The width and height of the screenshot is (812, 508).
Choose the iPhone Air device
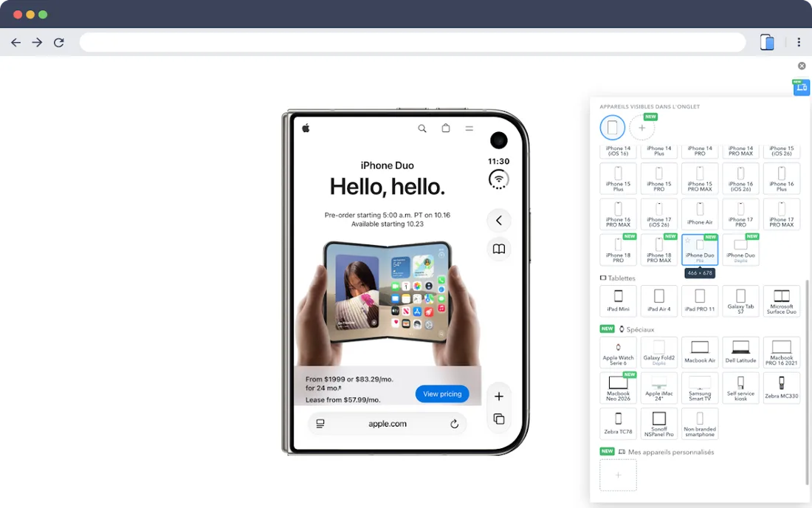click(700, 214)
